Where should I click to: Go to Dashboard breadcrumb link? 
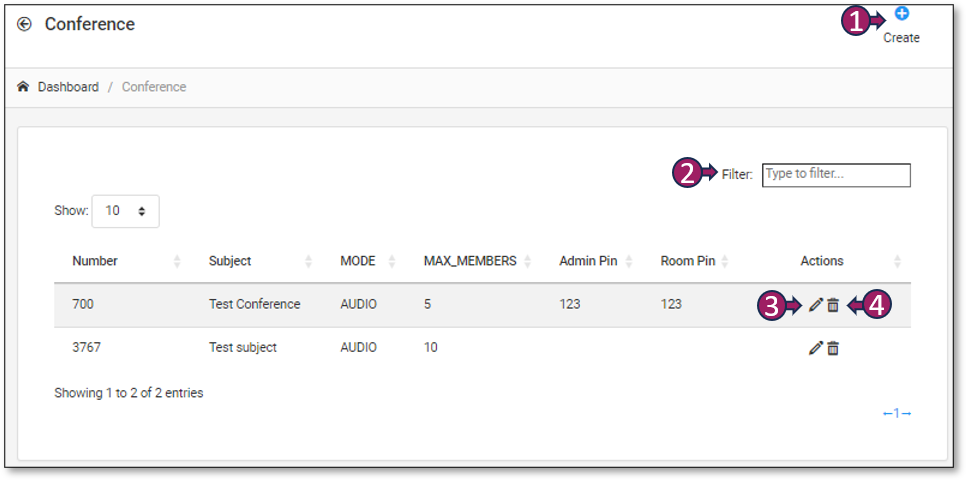click(68, 87)
